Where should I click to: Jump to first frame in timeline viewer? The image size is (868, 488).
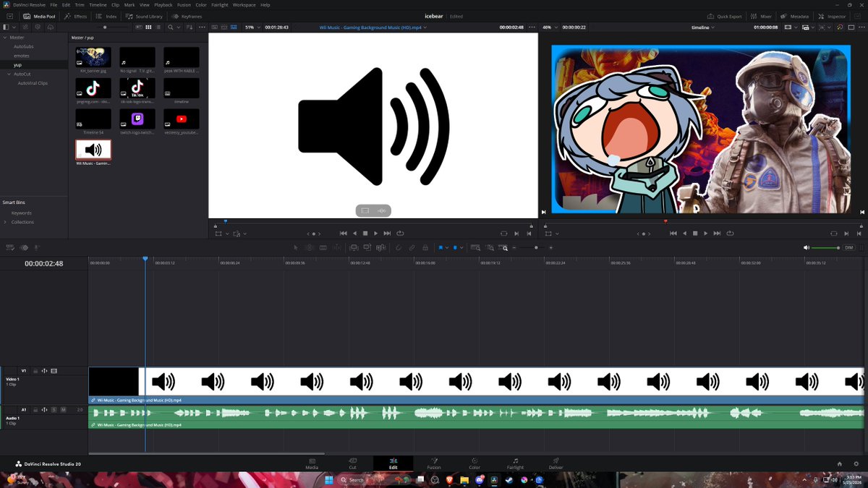(x=673, y=234)
